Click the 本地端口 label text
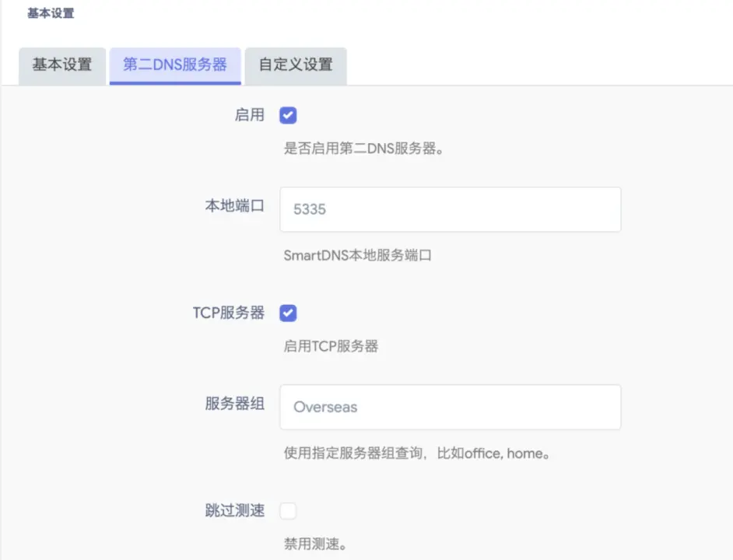Screen dimensions: 733x560 click(234, 206)
